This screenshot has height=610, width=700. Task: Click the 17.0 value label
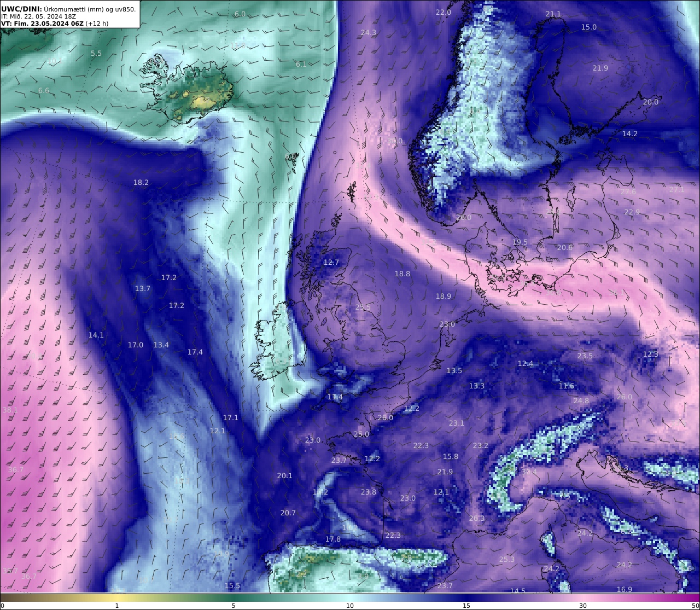pos(135,345)
